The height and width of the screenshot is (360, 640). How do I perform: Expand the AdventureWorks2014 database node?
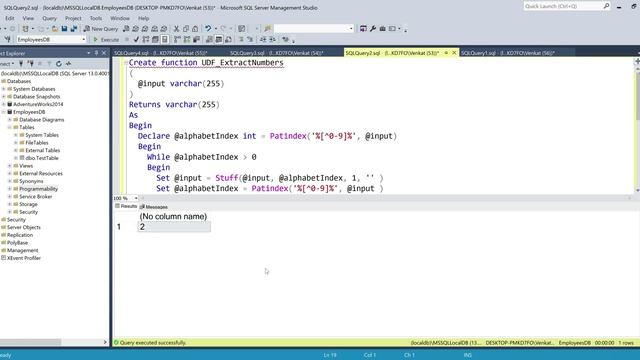(4, 104)
